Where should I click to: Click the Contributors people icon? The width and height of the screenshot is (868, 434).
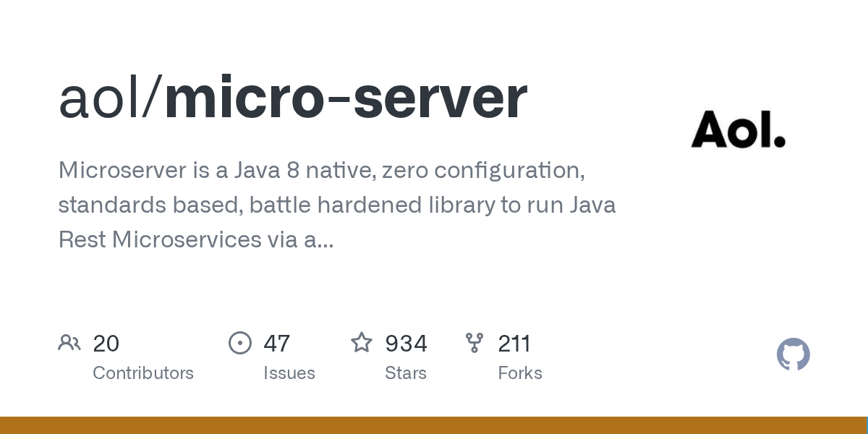click(x=69, y=342)
